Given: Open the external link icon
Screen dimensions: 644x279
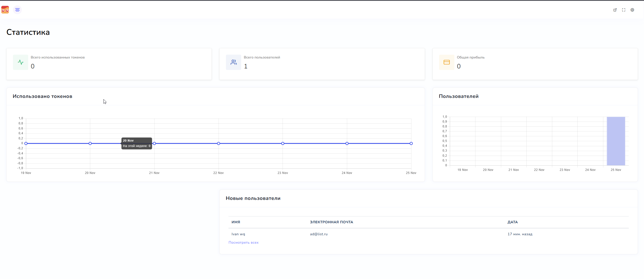Looking at the screenshot, I should click(615, 10).
